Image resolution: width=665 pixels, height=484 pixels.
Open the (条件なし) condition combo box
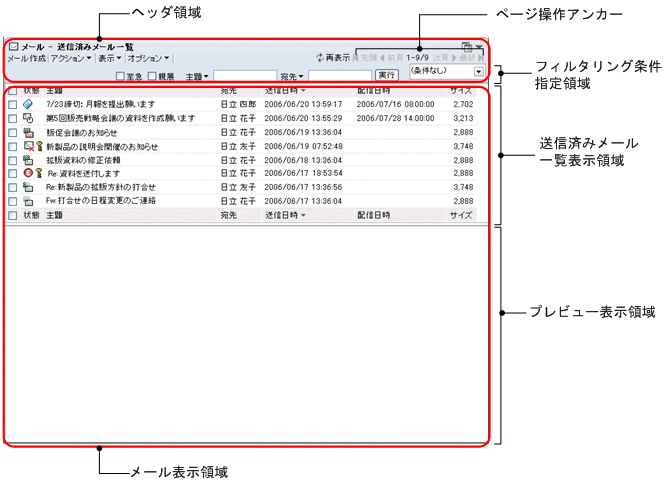click(x=447, y=71)
